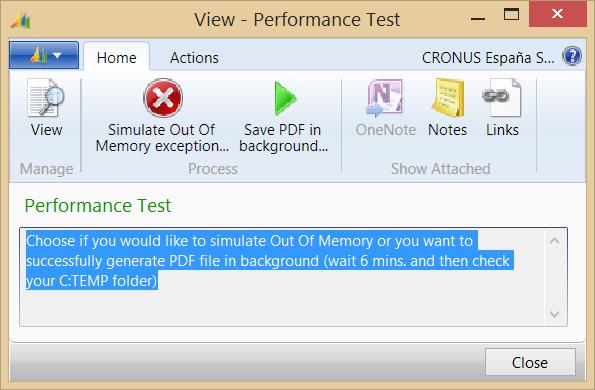Minimize the Performance Test window
Image resolution: width=595 pixels, height=390 pixels.
[x=478, y=17]
